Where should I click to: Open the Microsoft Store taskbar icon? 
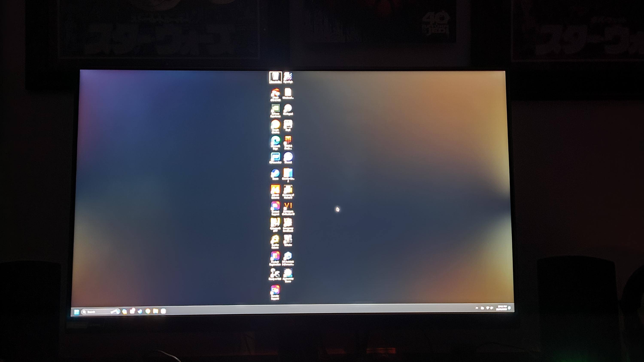(163, 311)
